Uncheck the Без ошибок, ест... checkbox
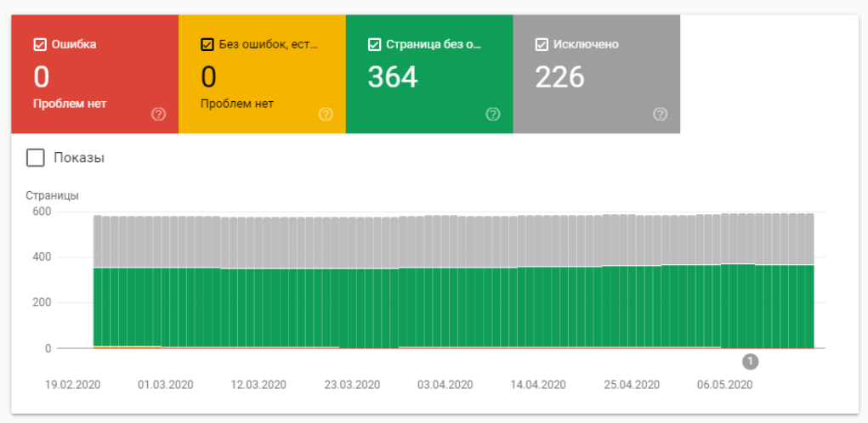The image size is (868, 423). pyautogui.click(x=207, y=45)
